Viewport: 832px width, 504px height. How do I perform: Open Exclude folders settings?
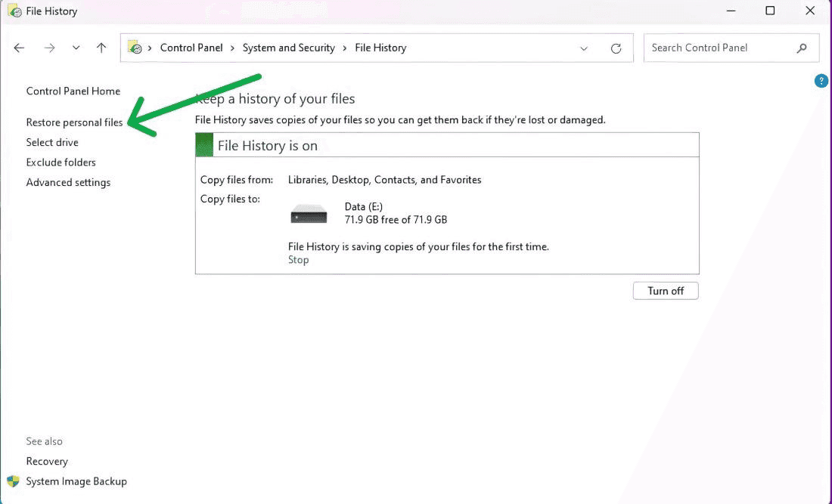coord(61,162)
